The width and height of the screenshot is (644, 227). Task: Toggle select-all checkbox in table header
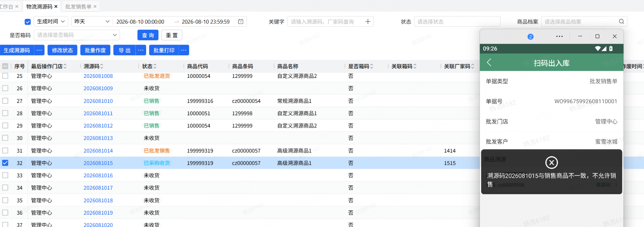5,66
